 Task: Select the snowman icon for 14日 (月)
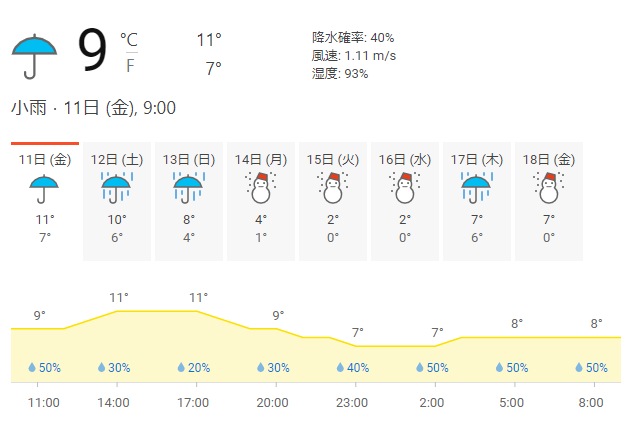261,188
